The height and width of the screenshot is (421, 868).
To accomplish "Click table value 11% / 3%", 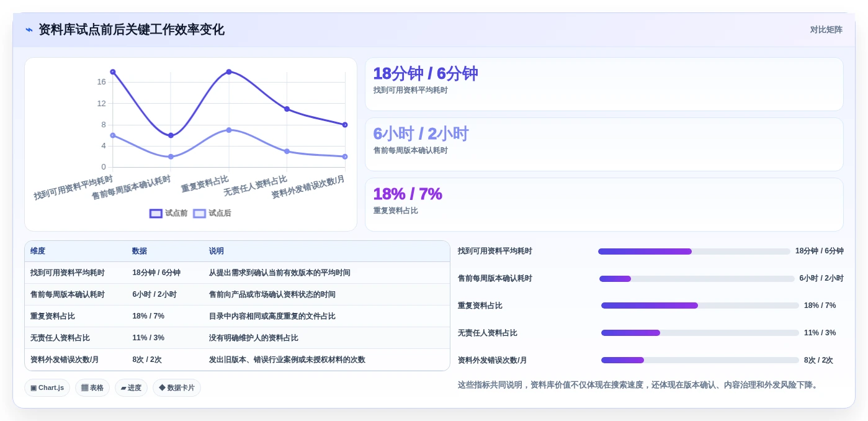I will point(148,338).
